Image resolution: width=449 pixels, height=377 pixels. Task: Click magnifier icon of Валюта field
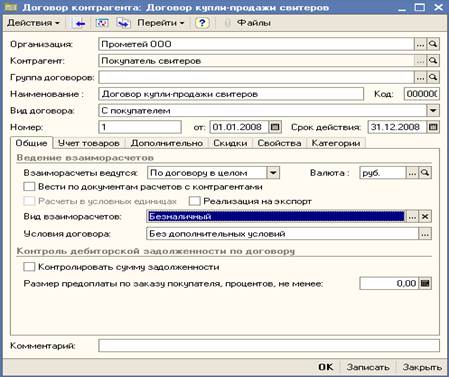tap(425, 173)
